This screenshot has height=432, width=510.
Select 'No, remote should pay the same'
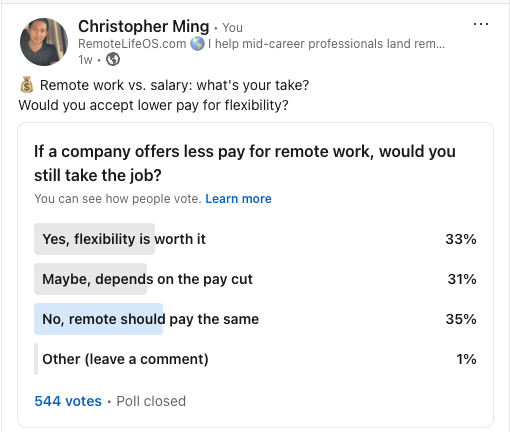tap(255, 319)
